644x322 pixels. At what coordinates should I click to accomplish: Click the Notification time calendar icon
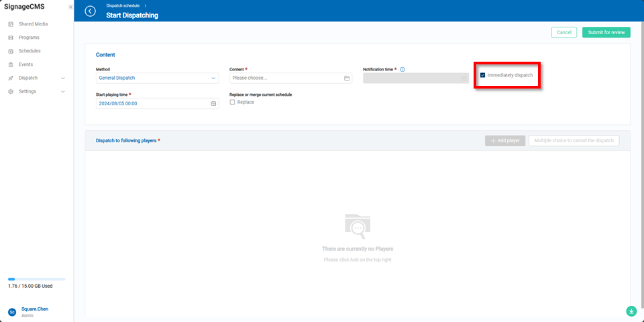point(464,78)
